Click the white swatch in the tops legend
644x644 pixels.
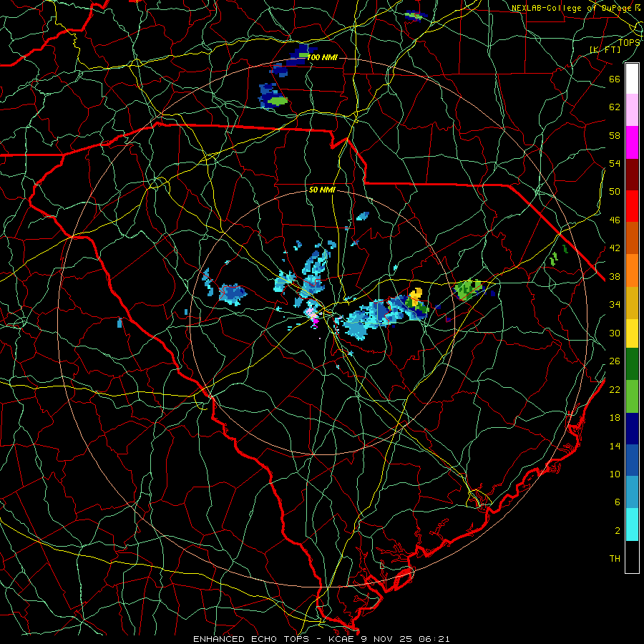pyautogui.click(x=632, y=79)
